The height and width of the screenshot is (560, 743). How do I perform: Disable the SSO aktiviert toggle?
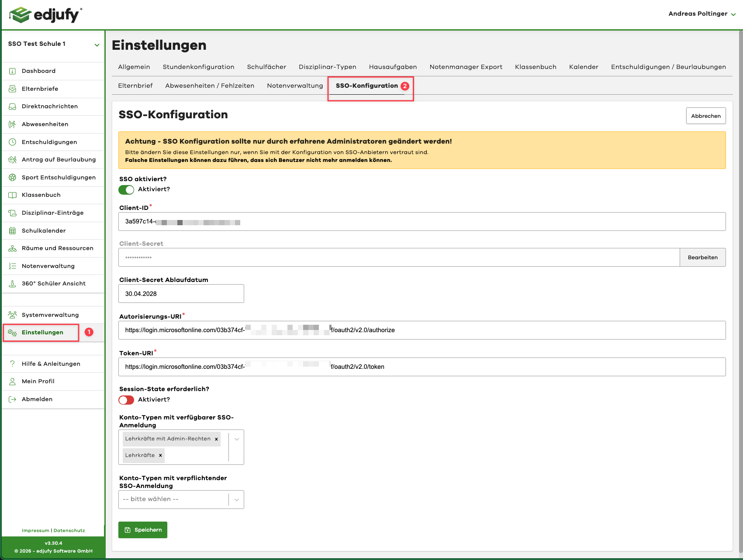click(x=126, y=189)
